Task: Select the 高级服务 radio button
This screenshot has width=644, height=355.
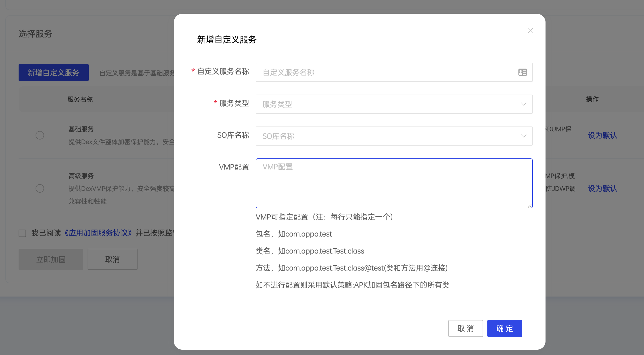Action: click(40, 188)
